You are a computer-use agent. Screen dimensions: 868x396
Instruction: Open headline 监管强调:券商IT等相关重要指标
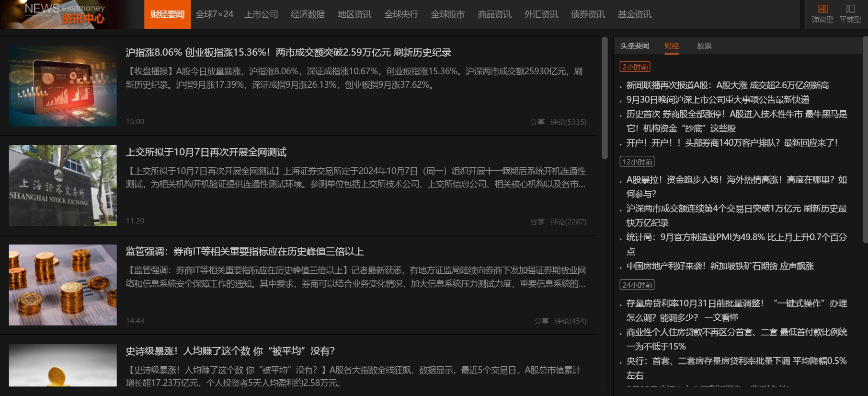(x=245, y=251)
